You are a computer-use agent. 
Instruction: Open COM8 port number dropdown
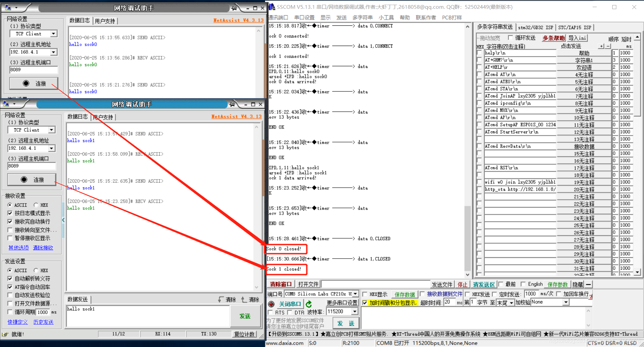pyautogui.click(x=355, y=294)
